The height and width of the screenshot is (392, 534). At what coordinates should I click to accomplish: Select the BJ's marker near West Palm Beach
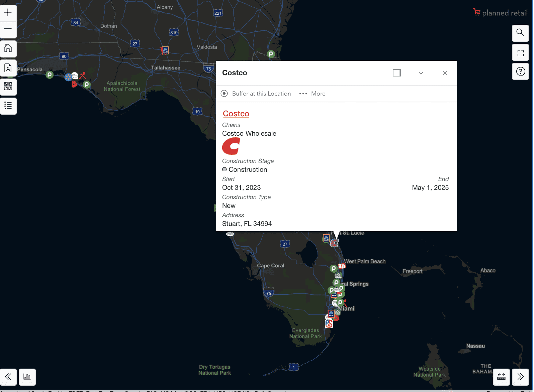[x=342, y=266]
